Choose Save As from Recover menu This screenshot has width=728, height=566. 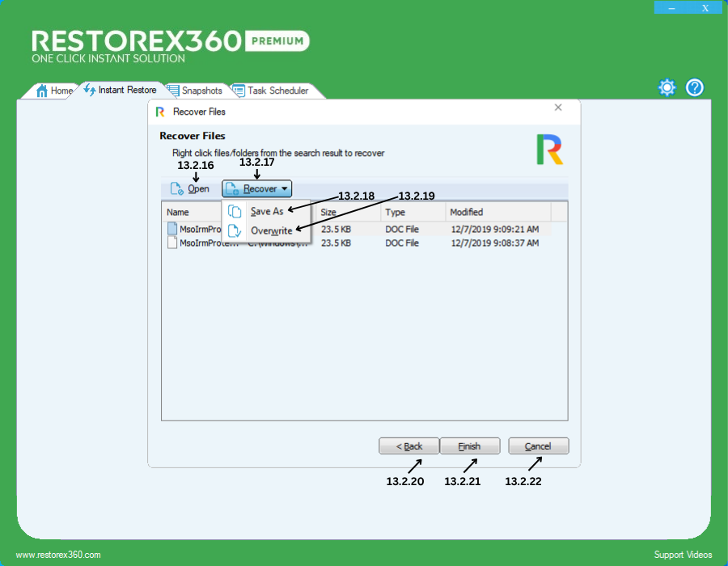coord(266,211)
